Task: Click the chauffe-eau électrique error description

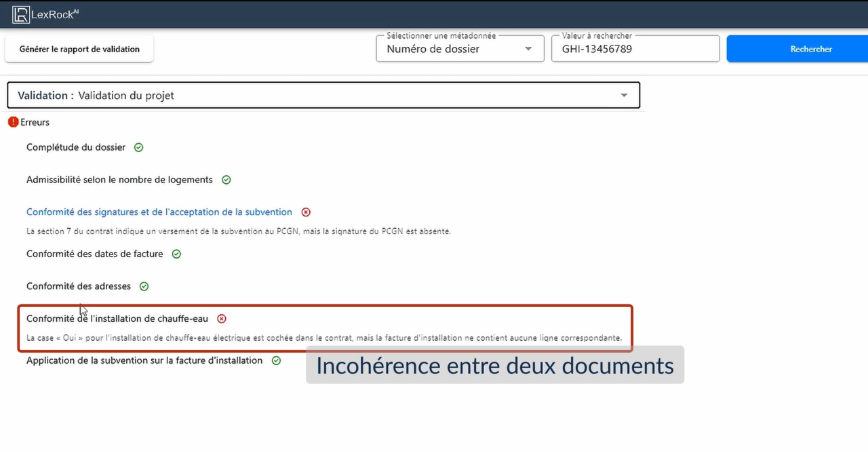Action: [324, 338]
